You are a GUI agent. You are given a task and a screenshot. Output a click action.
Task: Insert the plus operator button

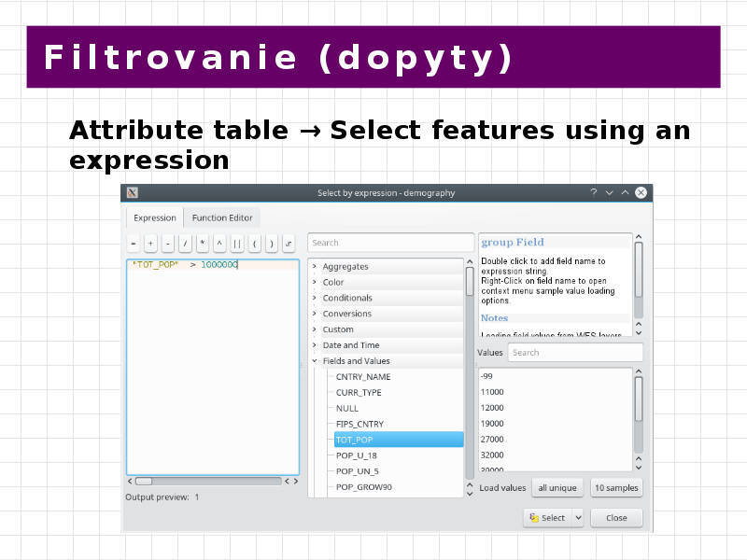150,244
